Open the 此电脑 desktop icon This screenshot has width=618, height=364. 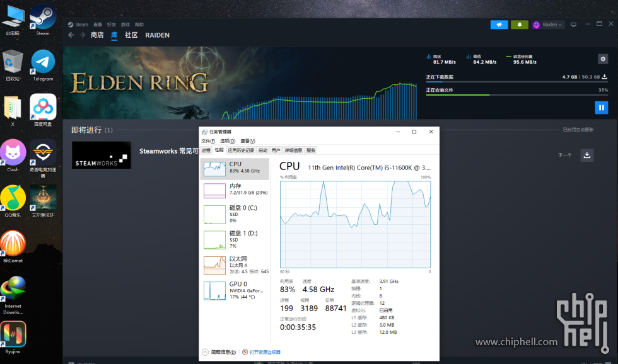point(13,20)
